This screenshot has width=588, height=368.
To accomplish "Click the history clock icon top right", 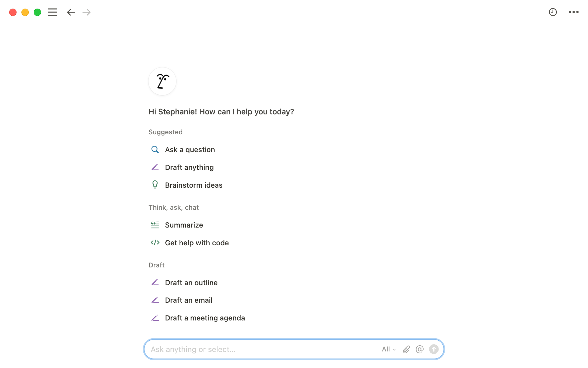I will 553,12.
